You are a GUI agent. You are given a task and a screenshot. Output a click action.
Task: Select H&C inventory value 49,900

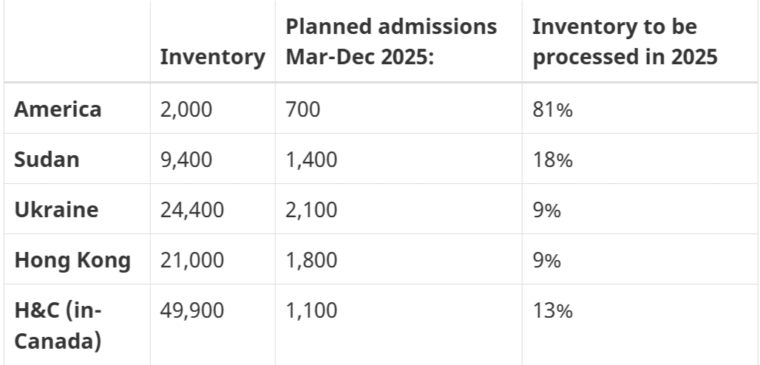coord(192,310)
